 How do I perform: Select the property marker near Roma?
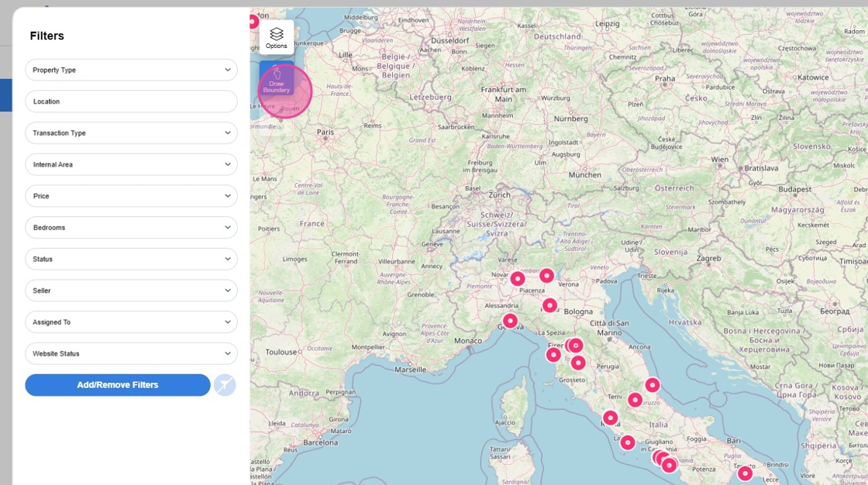(610, 418)
